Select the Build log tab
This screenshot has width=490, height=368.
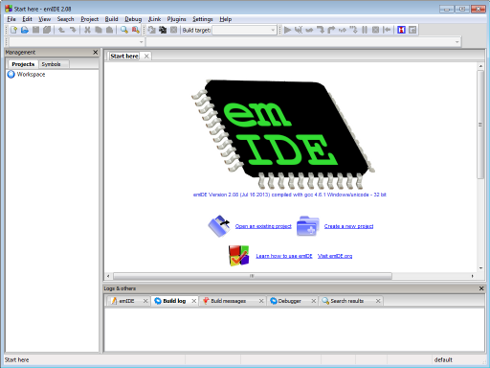[x=174, y=301]
